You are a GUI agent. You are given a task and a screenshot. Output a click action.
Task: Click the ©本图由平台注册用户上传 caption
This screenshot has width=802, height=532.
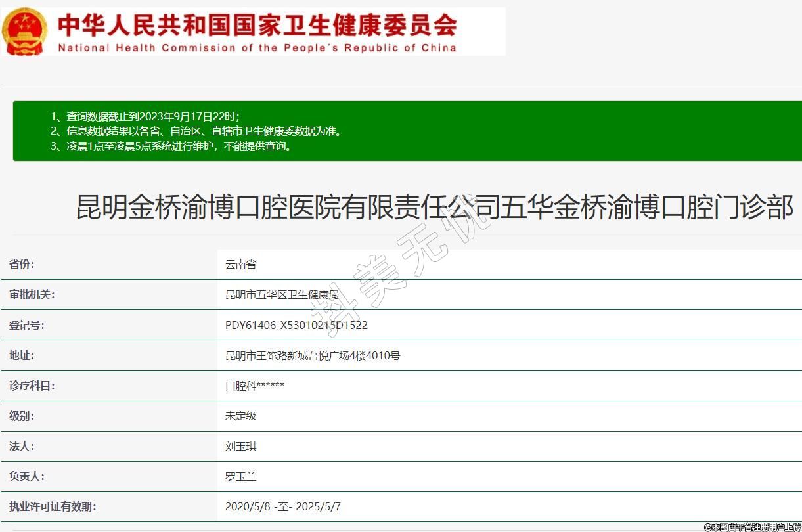752,527
